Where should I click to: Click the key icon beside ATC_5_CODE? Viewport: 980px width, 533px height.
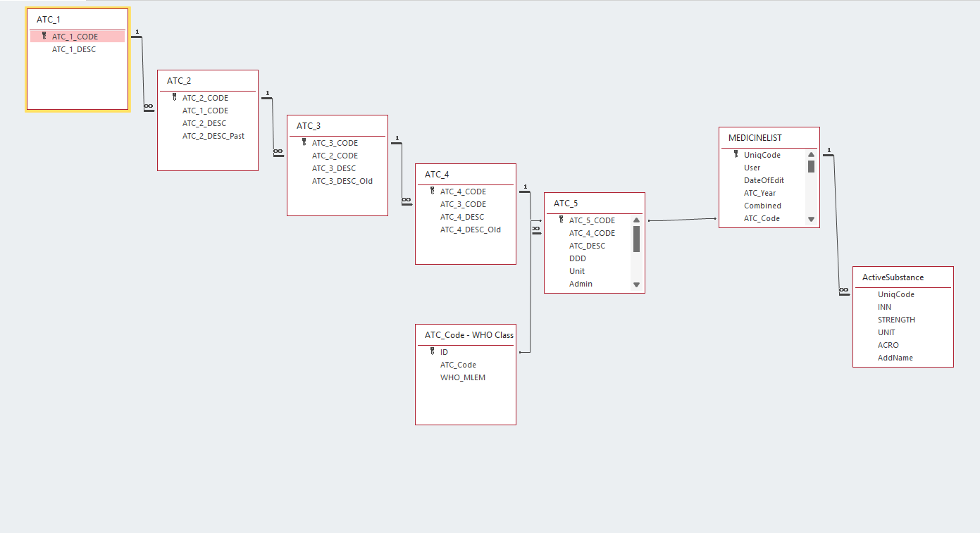561,220
